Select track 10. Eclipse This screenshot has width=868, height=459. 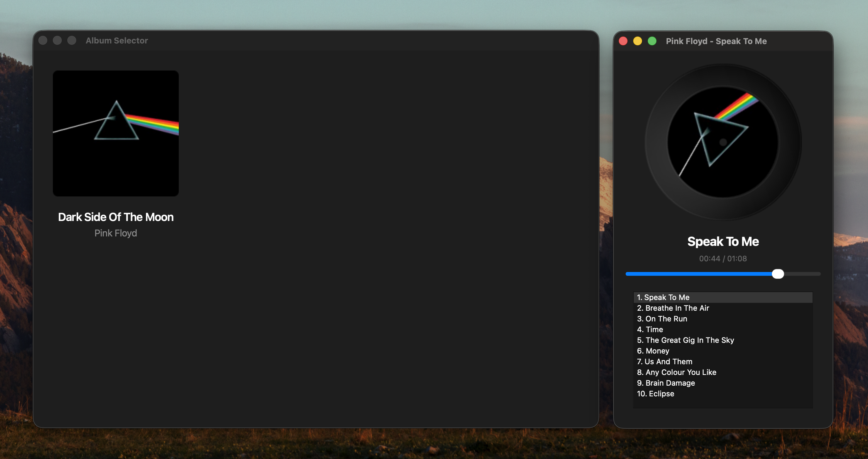click(655, 394)
